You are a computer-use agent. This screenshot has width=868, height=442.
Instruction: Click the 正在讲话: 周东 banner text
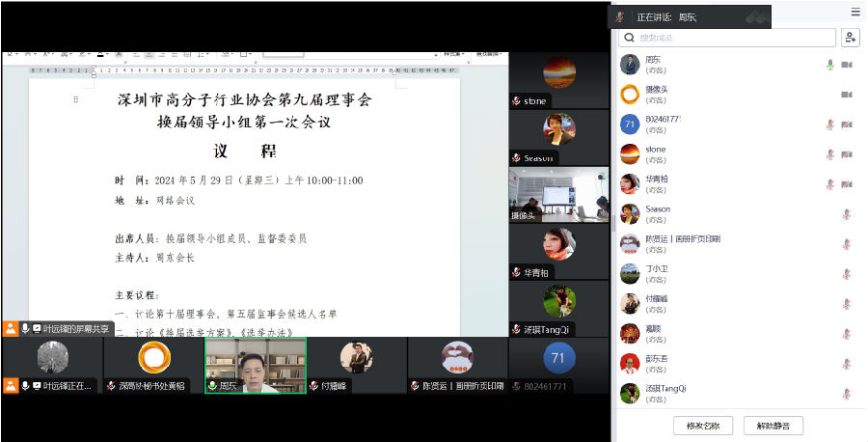666,17
